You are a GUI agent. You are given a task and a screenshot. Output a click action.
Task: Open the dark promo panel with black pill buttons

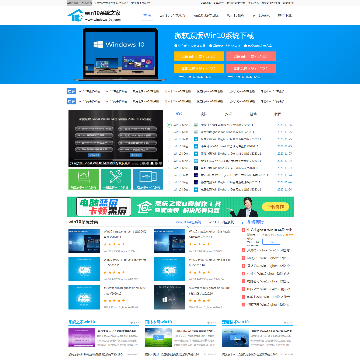click(116, 138)
